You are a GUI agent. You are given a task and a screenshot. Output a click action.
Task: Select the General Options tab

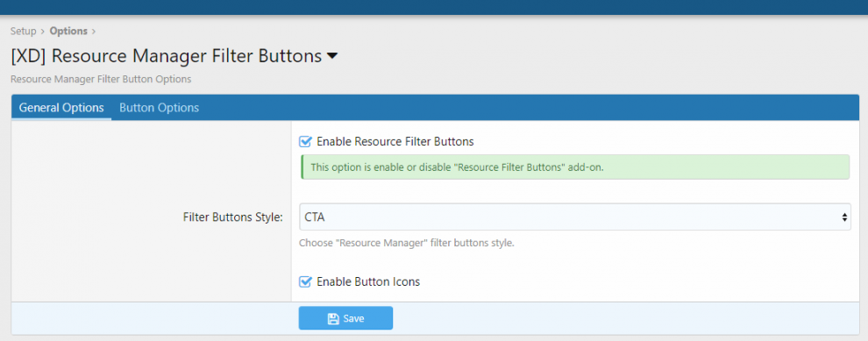(x=61, y=108)
